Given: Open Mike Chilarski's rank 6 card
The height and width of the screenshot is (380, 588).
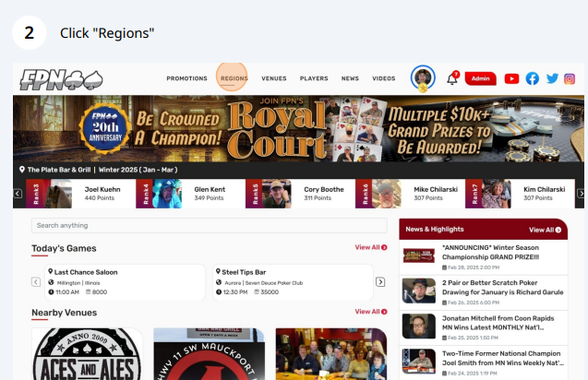Looking at the screenshot, I should [410, 194].
